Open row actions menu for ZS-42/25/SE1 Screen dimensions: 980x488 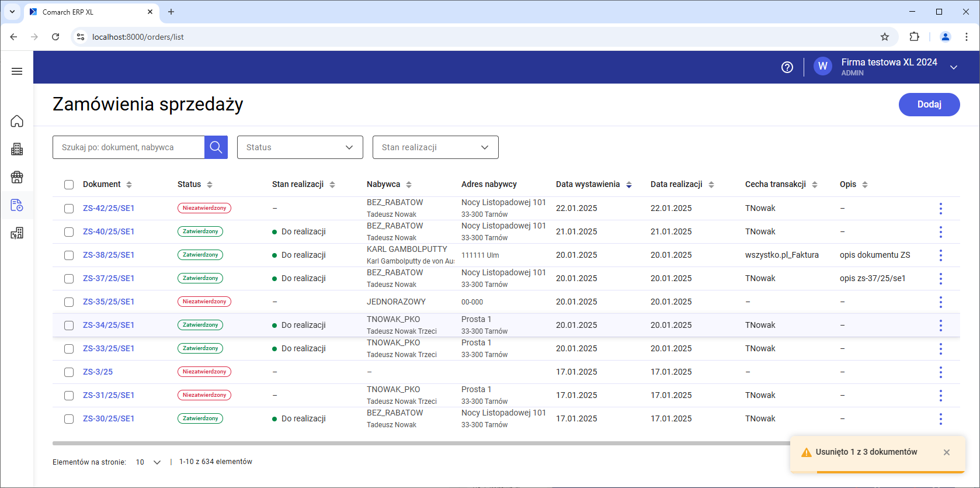click(x=940, y=209)
